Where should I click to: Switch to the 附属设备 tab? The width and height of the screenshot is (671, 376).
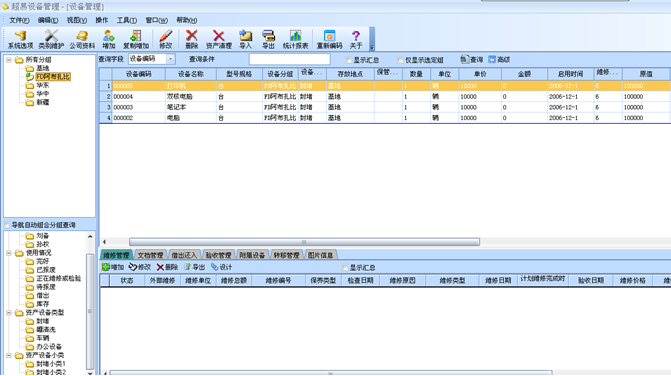coord(252,255)
